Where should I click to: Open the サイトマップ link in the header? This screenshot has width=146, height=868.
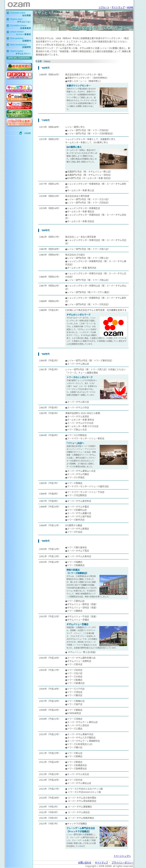[x=118, y=7]
